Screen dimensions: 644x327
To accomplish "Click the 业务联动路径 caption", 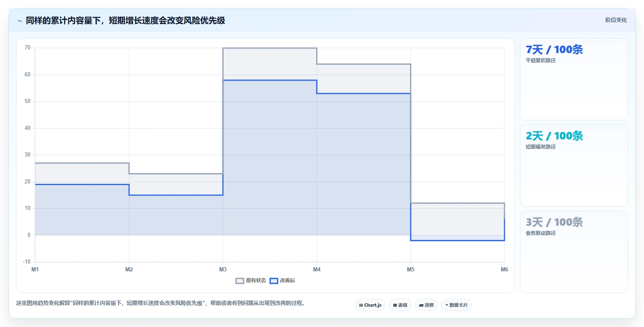I will coord(540,233).
